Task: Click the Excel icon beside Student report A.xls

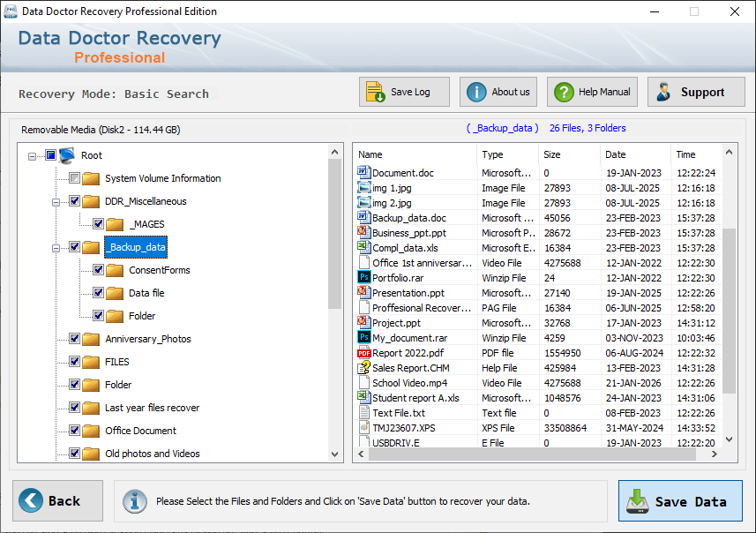Action: tap(363, 397)
